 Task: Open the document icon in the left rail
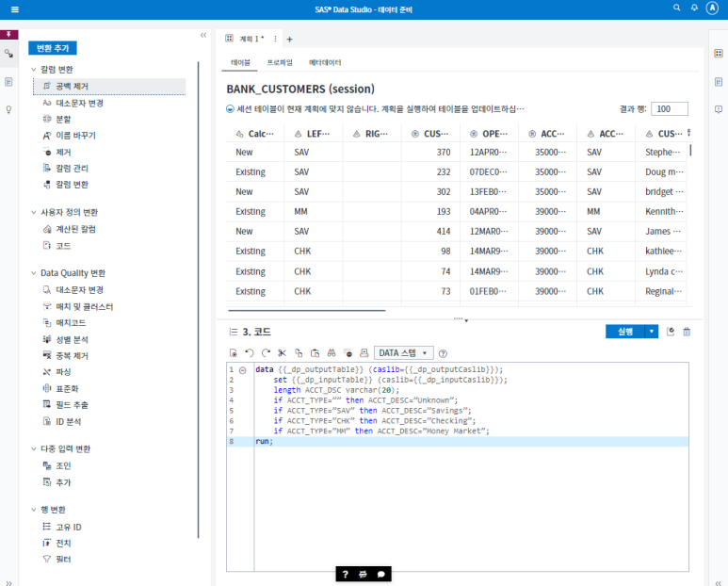tap(8, 82)
